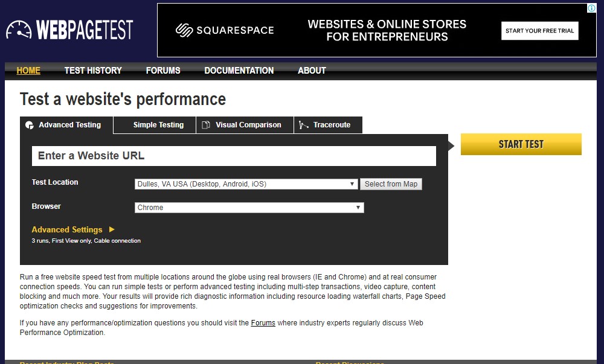Go to Test History page

pyautogui.click(x=93, y=71)
